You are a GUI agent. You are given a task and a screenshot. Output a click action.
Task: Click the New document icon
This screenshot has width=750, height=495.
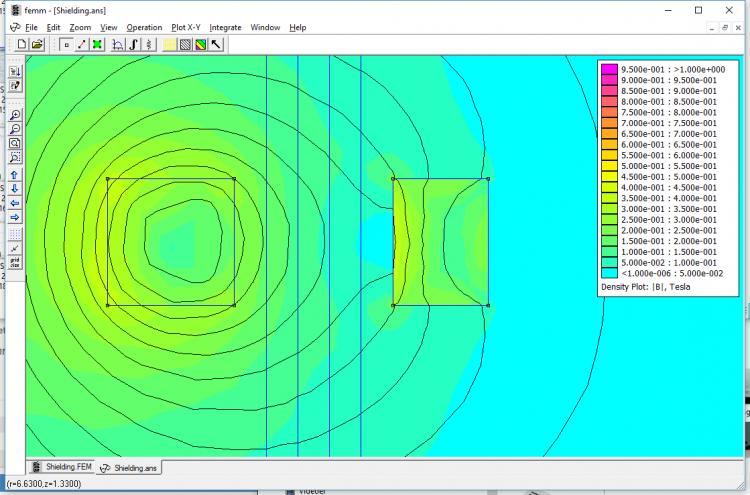pyautogui.click(x=23, y=44)
